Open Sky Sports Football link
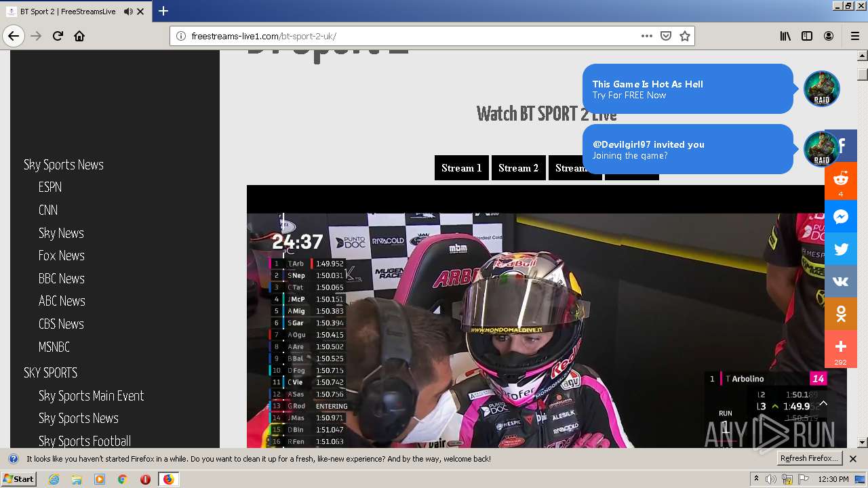 tap(85, 441)
